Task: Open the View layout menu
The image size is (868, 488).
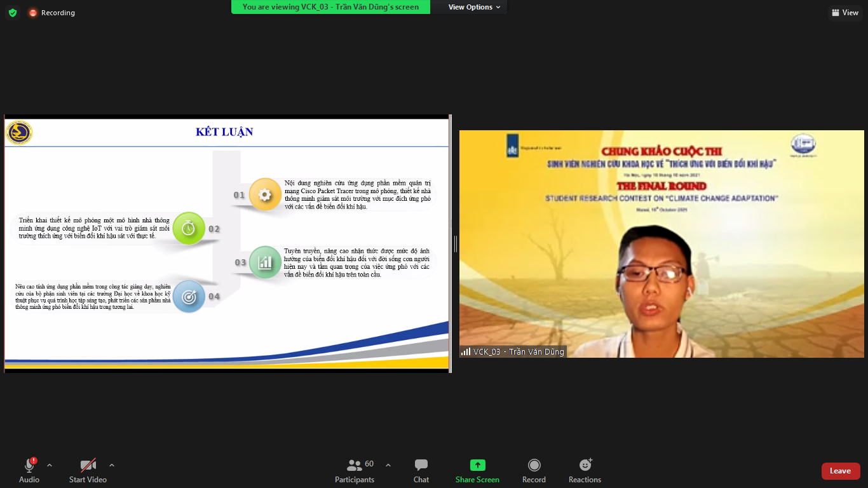Action: point(844,13)
